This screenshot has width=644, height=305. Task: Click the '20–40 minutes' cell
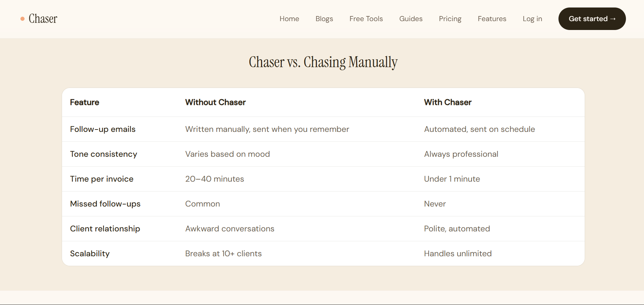click(x=214, y=179)
